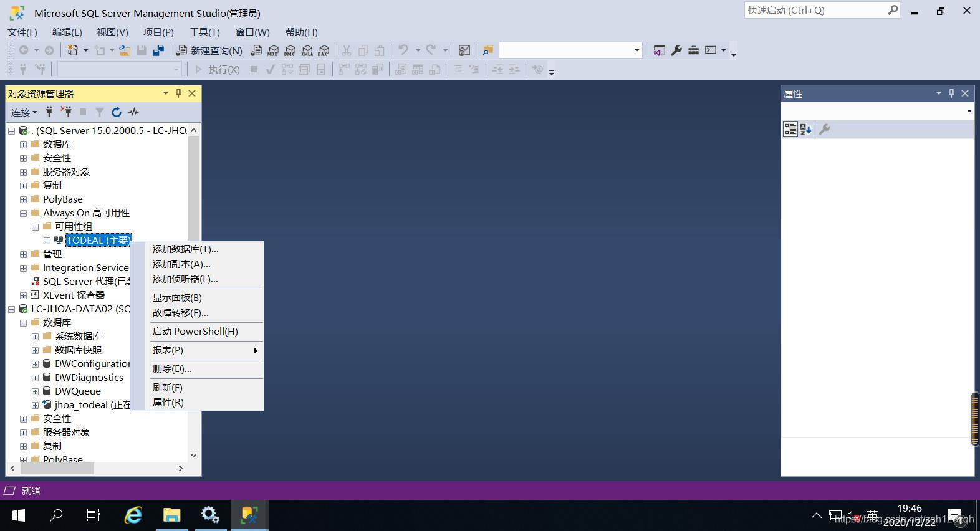Click the Disconnect icon in Object Explorer
This screenshot has height=531, width=980.
[66, 112]
